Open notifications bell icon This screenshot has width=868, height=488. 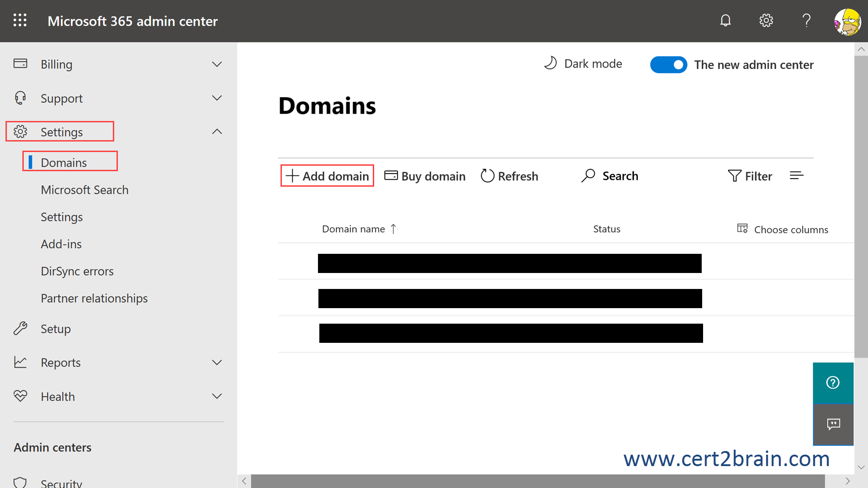point(725,21)
